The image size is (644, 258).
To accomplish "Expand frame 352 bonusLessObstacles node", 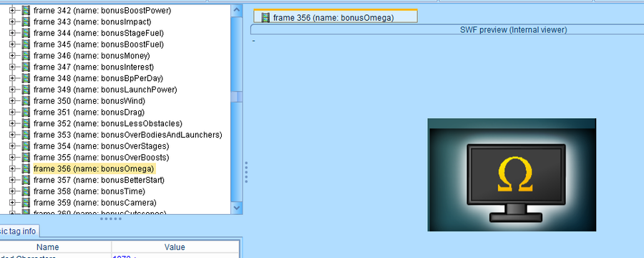I will point(12,123).
